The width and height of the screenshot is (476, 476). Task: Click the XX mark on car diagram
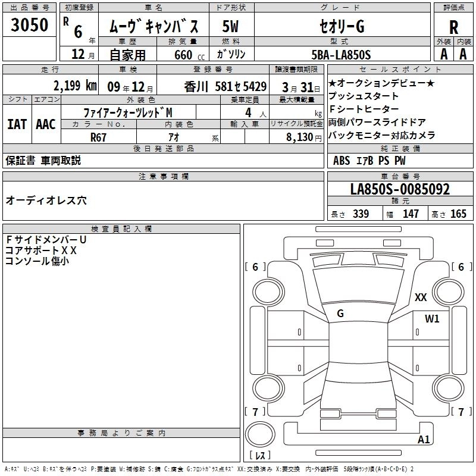pos(421,297)
